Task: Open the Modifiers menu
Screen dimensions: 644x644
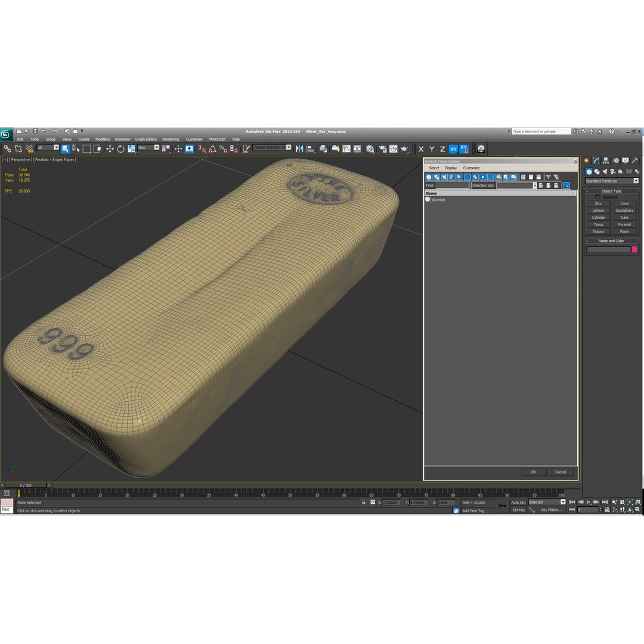Action: coord(103,139)
